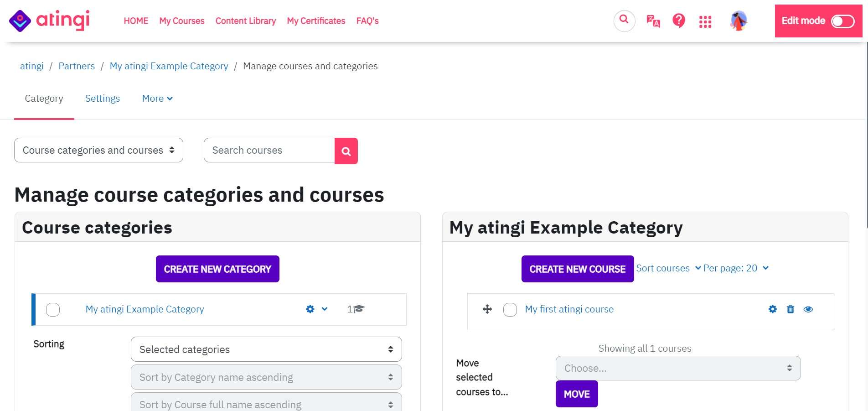868x411 pixels.
Task: Open category settings gear for My atingi Example Category
Action: [x=310, y=309]
